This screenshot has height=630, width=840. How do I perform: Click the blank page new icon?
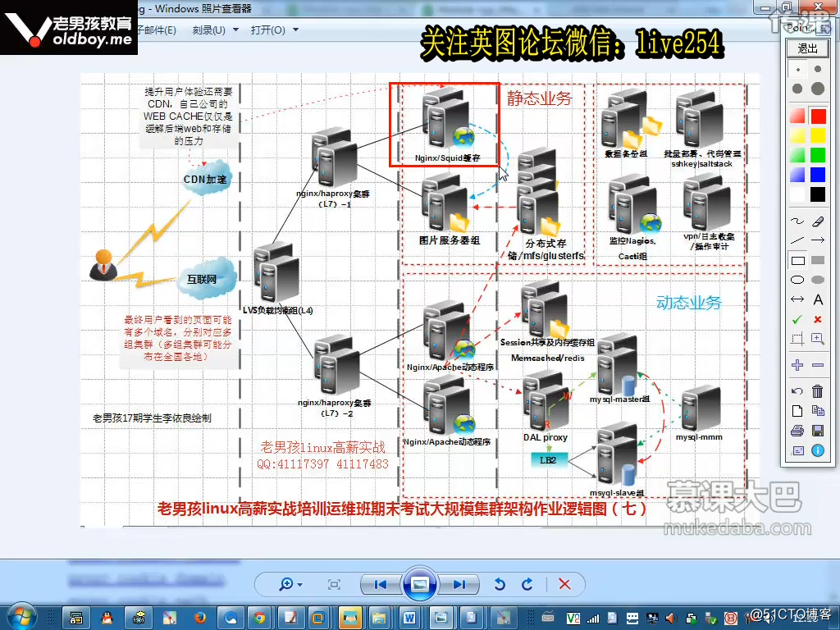pyautogui.click(x=797, y=411)
